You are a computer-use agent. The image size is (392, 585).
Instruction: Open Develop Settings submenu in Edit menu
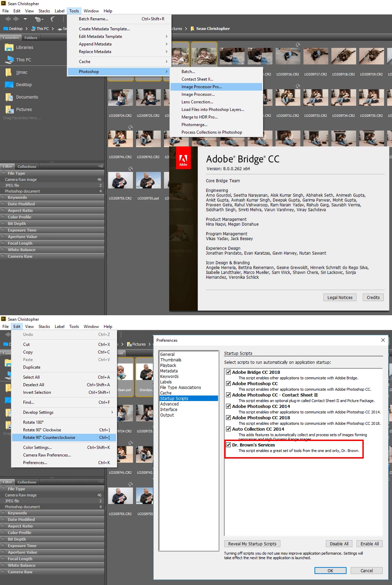[x=64, y=412]
